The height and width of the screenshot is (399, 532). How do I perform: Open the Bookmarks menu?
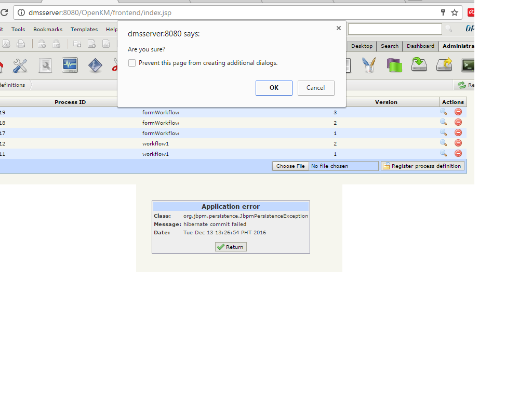[x=48, y=30]
